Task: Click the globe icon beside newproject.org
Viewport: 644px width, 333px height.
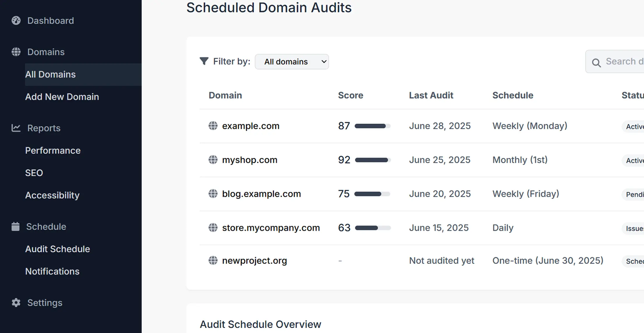Action: point(213,261)
